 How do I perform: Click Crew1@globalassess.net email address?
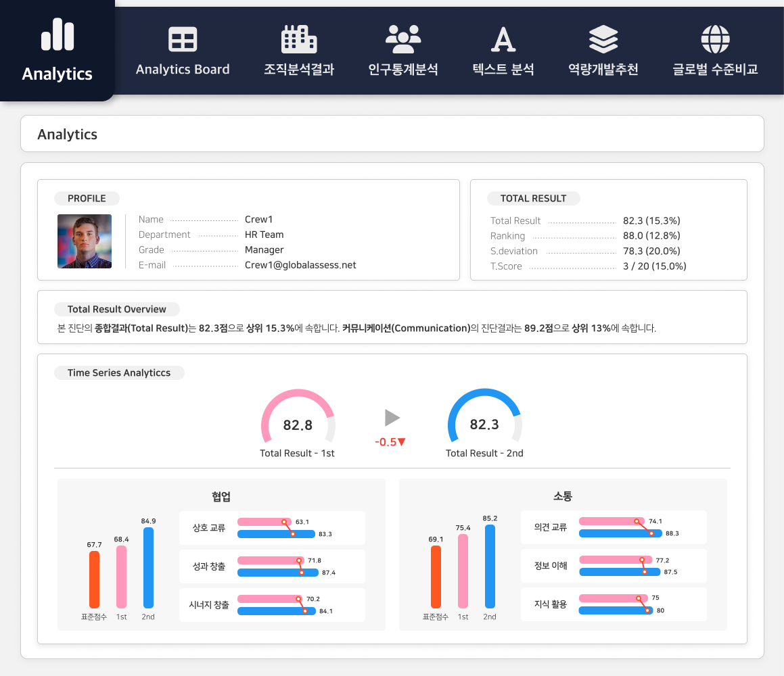click(300, 265)
